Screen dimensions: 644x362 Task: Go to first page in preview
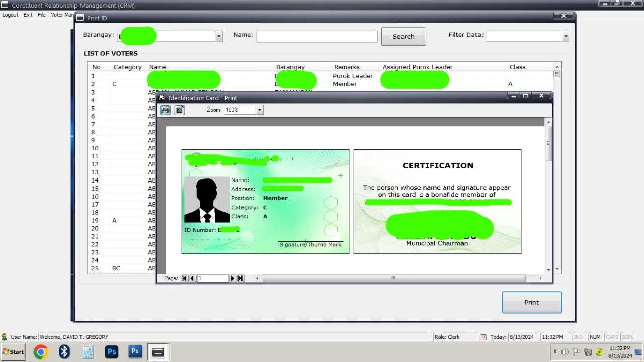tap(185, 278)
